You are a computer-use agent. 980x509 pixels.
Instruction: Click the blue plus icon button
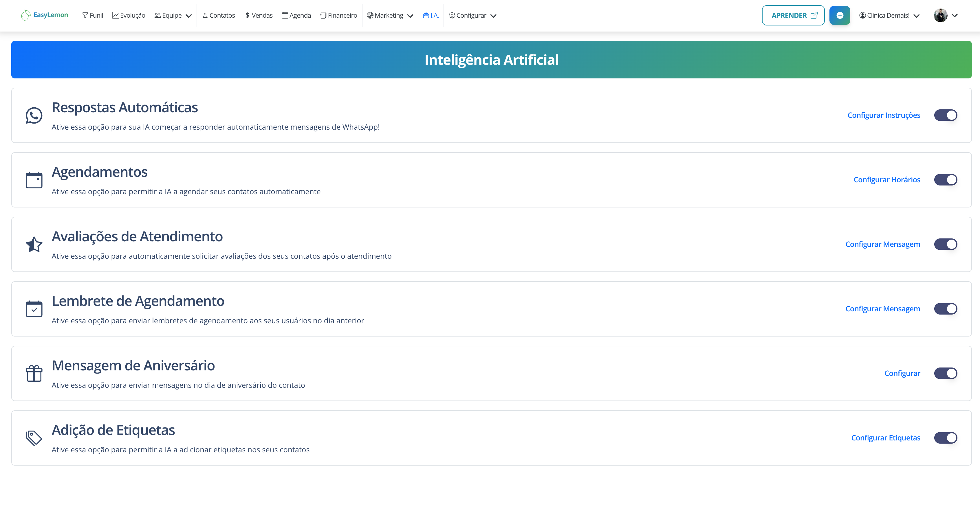[x=840, y=15]
